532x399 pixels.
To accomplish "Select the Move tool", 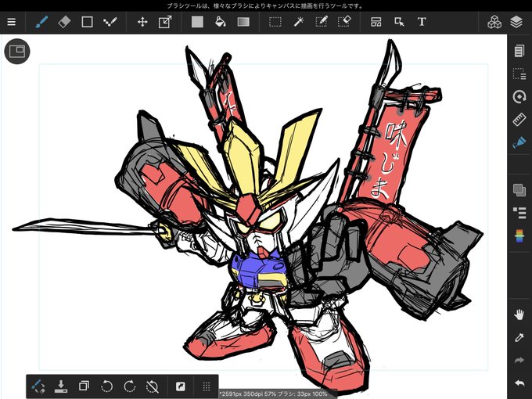I will pos(142,22).
